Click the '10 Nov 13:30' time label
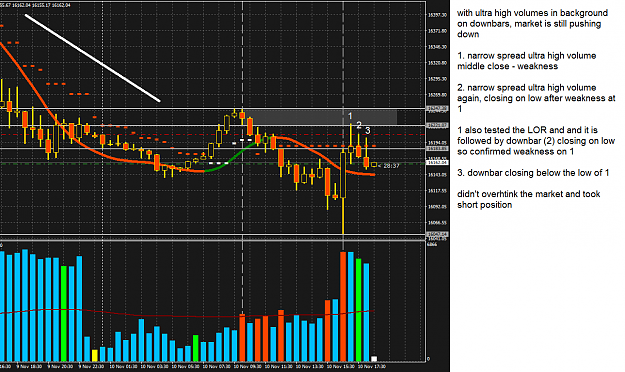The image size is (625, 372). tap(310, 366)
